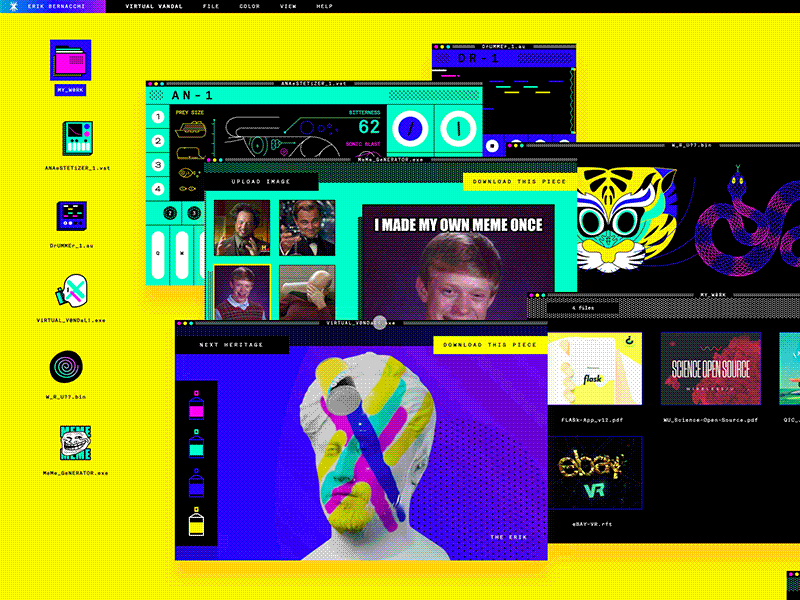Open the Science Open Source thumbnail
This screenshot has width=800, height=600.
711,368
